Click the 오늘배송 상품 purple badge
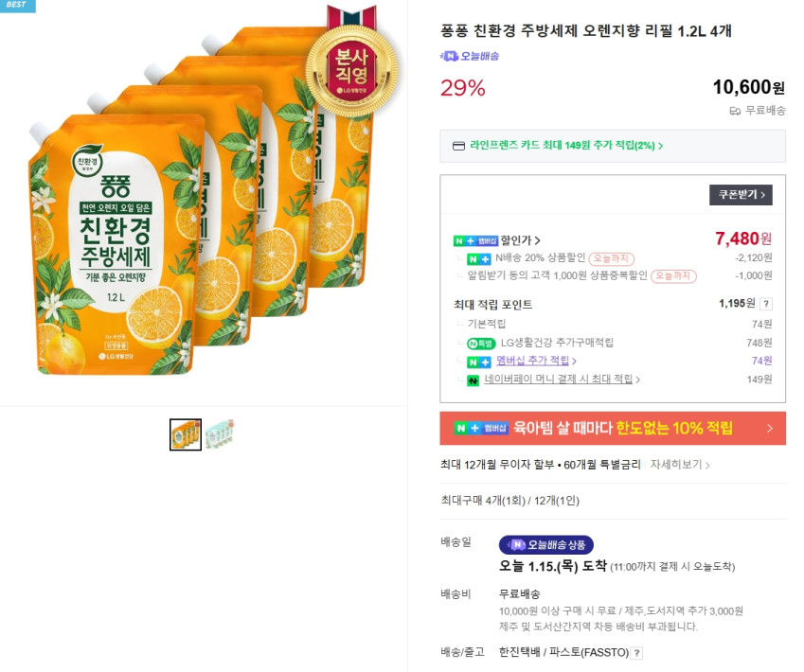The image size is (804, 672). 546,545
